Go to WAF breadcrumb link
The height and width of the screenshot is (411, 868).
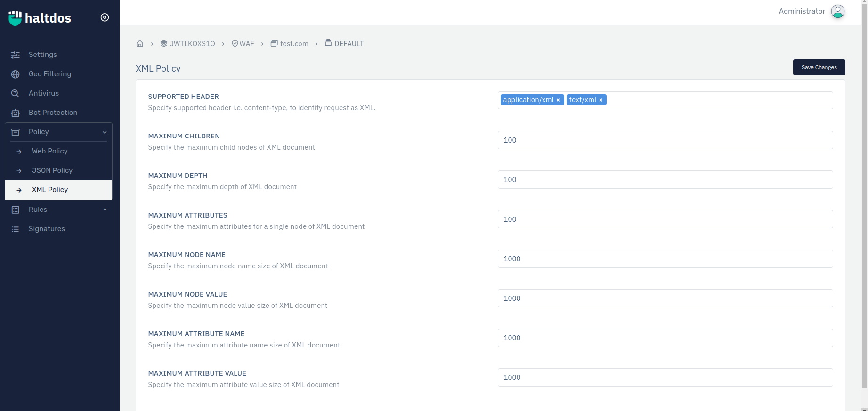pyautogui.click(x=246, y=44)
